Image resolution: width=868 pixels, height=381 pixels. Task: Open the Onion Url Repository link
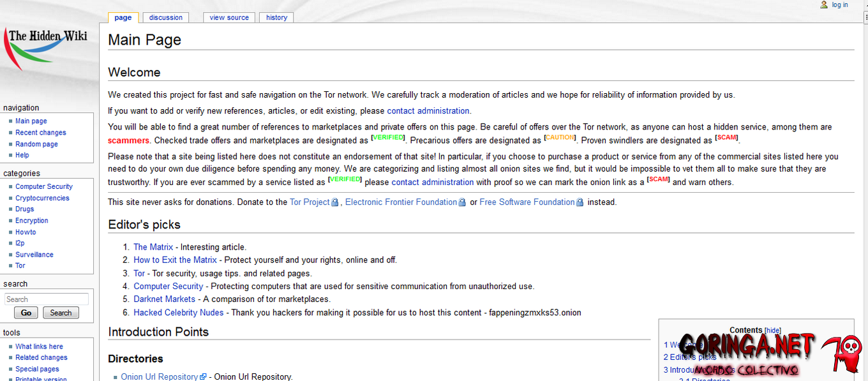pos(160,377)
